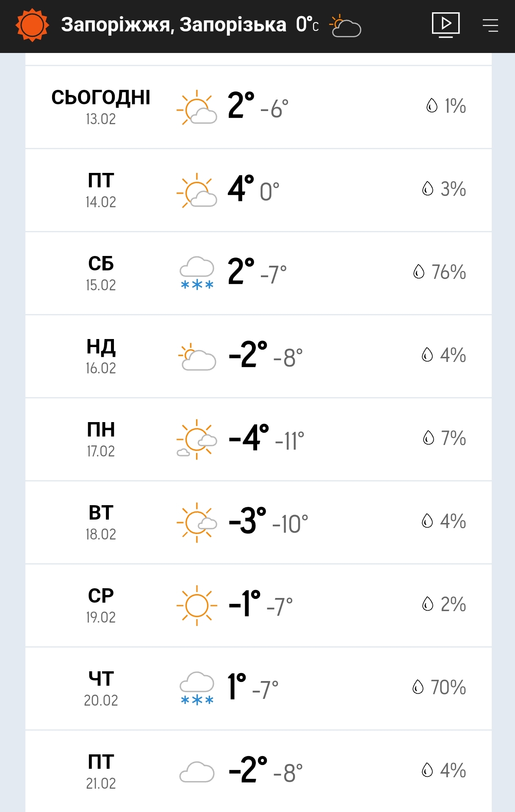The image size is (515, 812).
Task: Click the partly sunny icon for ПН 17.02
Action: (x=197, y=439)
